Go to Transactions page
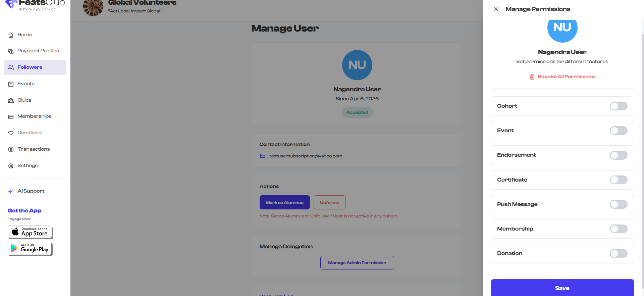This screenshot has height=296, width=644. click(35, 149)
